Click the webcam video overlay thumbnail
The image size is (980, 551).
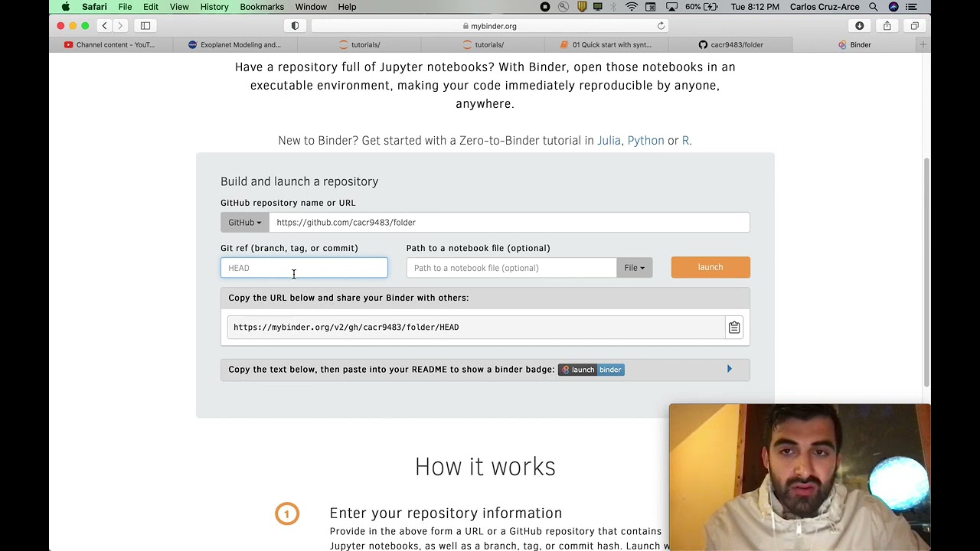point(800,478)
